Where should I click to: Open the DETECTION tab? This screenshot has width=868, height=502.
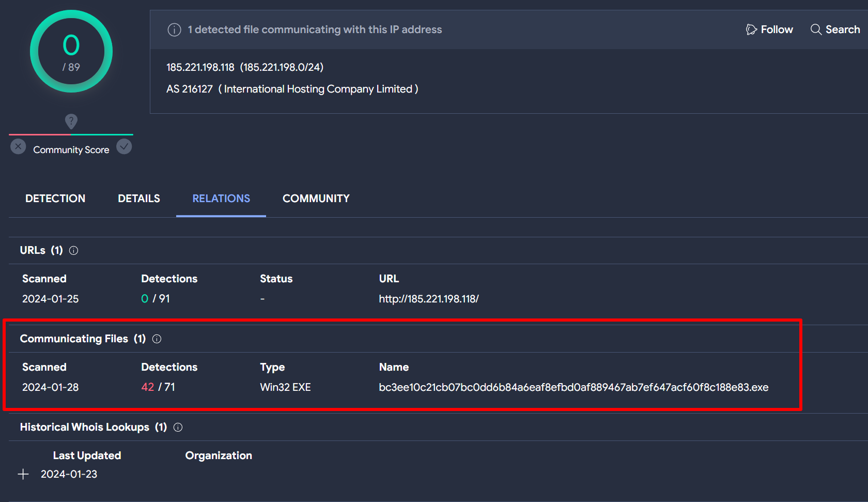(55, 199)
